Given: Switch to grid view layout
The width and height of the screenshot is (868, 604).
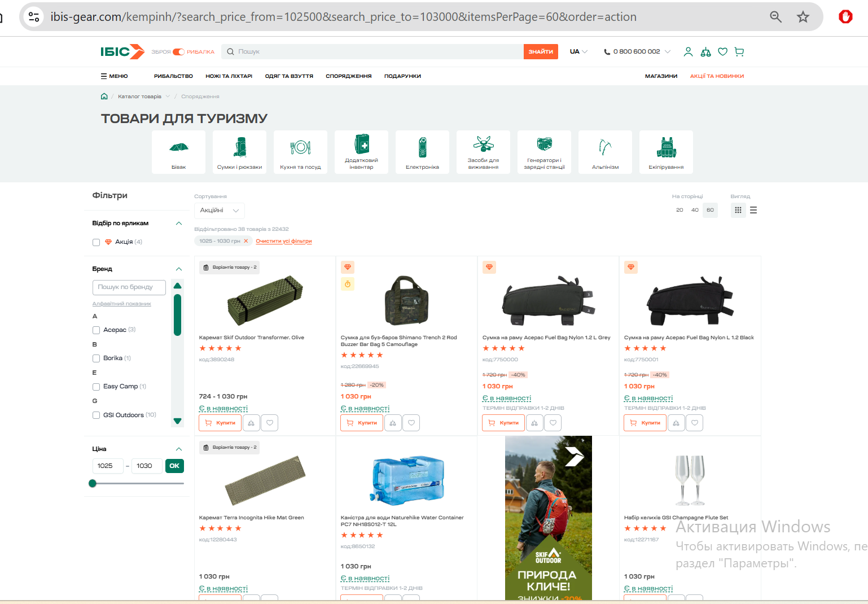Looking at the screenshot, I should [738, 210].
